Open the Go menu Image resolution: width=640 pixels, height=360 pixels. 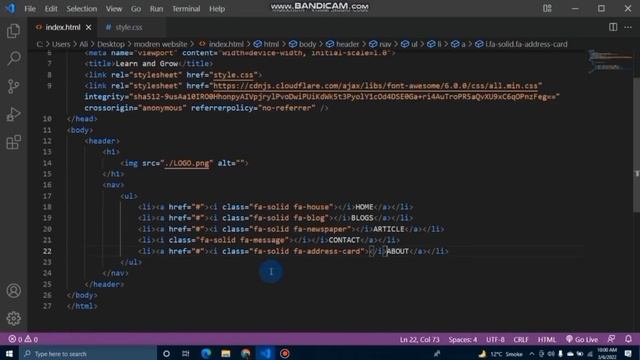(x=136, y=9)
